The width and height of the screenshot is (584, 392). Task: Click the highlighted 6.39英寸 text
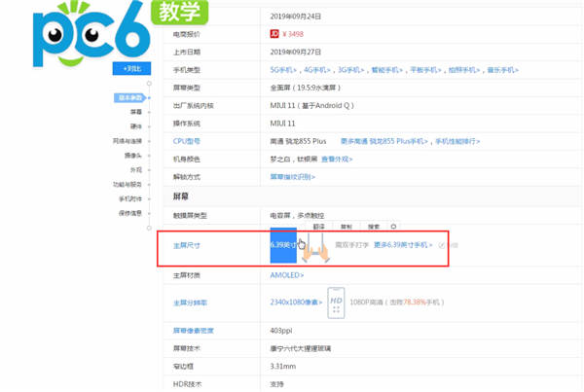pyautogui.click(x=283, y=245)
